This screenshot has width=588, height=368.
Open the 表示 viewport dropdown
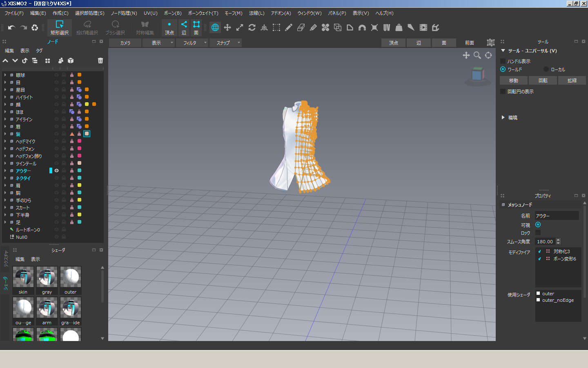(x=159, y=43)
